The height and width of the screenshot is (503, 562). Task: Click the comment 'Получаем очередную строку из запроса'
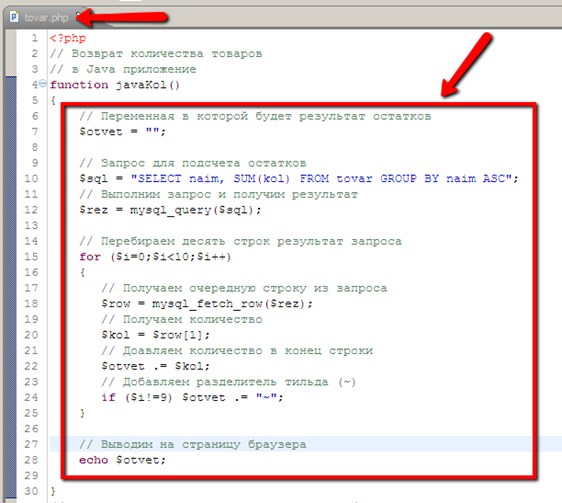pos(244,288)
